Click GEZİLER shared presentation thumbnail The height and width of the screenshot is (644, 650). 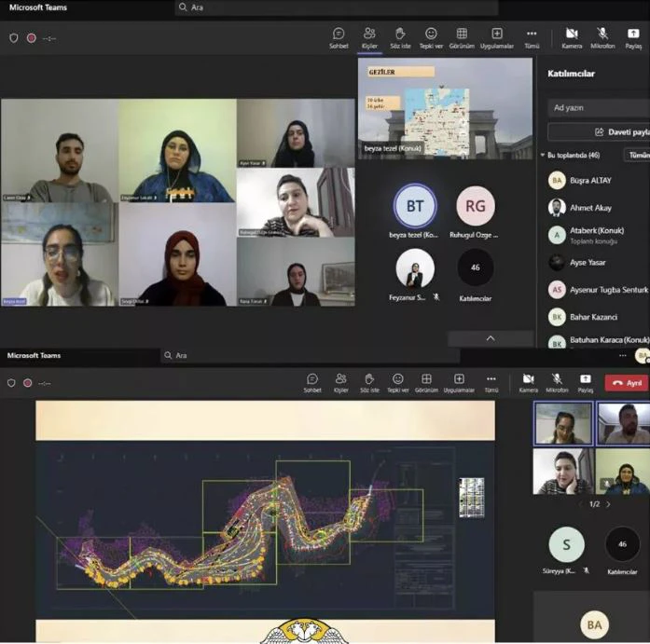click(x=445, y=108)
